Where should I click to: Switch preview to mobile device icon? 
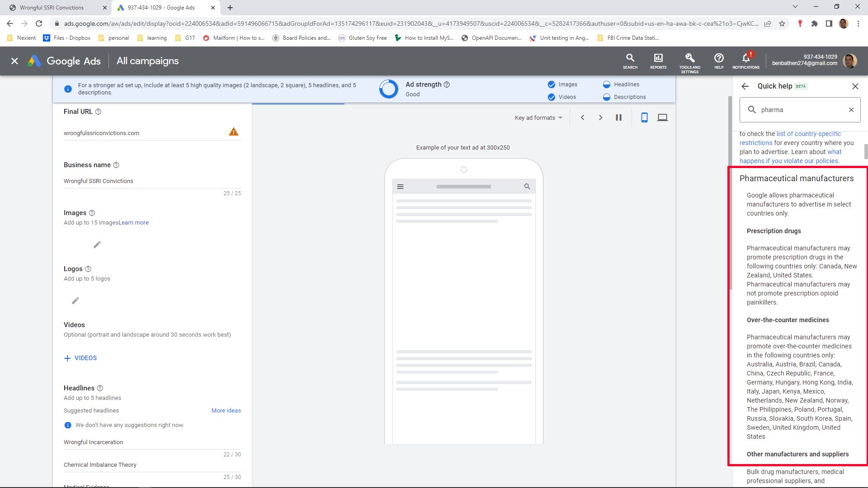[x=644, y=117]
